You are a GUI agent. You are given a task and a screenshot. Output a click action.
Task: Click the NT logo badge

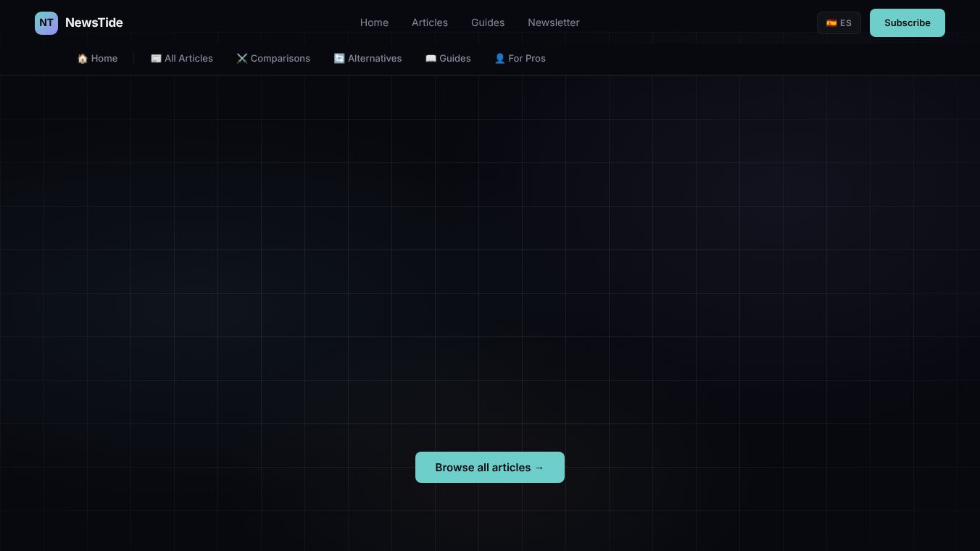click(x=46, y=22)
